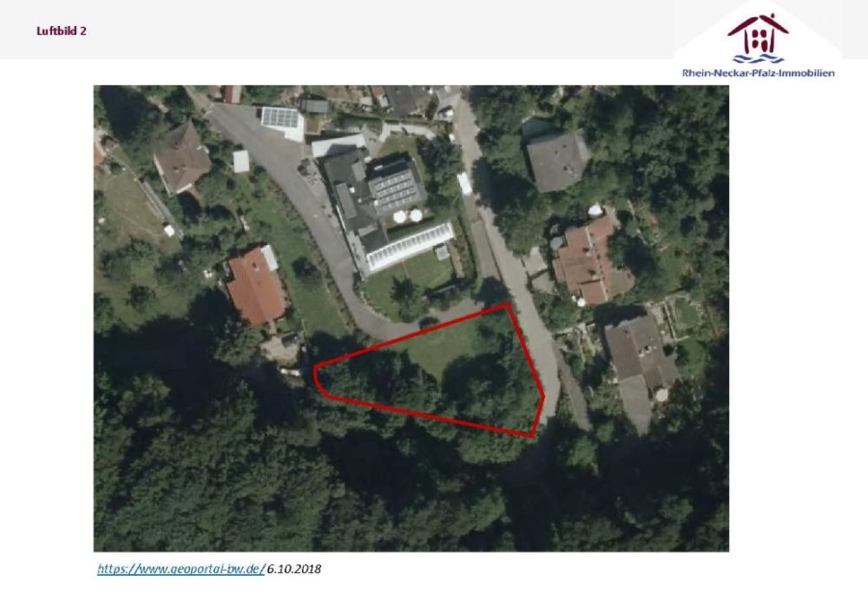The height and width of the screenshot is (601, 868).
Task: Click the Rhein-Neckar-Pfalz-Immobilien company name text
Action: click(x=758, y=73)
